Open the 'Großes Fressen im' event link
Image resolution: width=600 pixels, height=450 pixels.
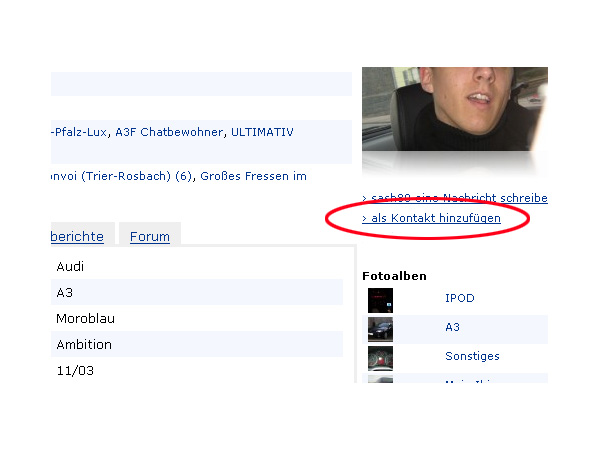pos(253,176)
